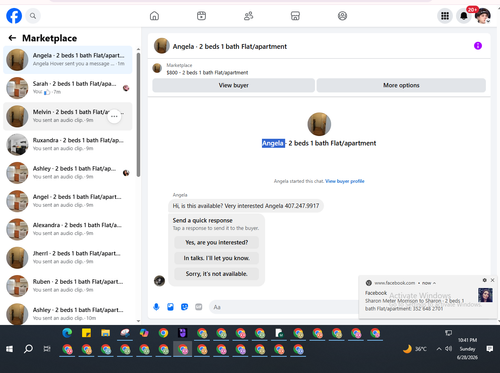Open Sticky Notes from taskbar
Viewport: 500px width, 373px height.
(86, 333)
